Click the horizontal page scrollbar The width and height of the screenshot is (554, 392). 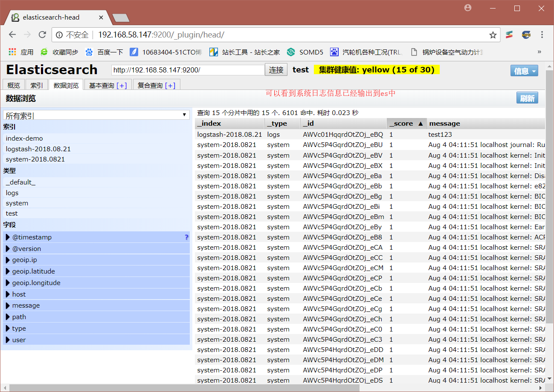[x=184, y=388]
